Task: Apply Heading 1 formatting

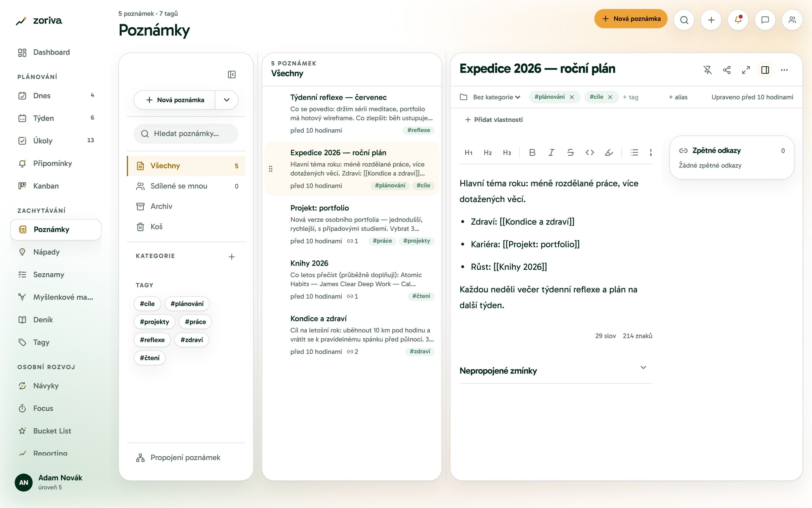Action: click(468, 152)
